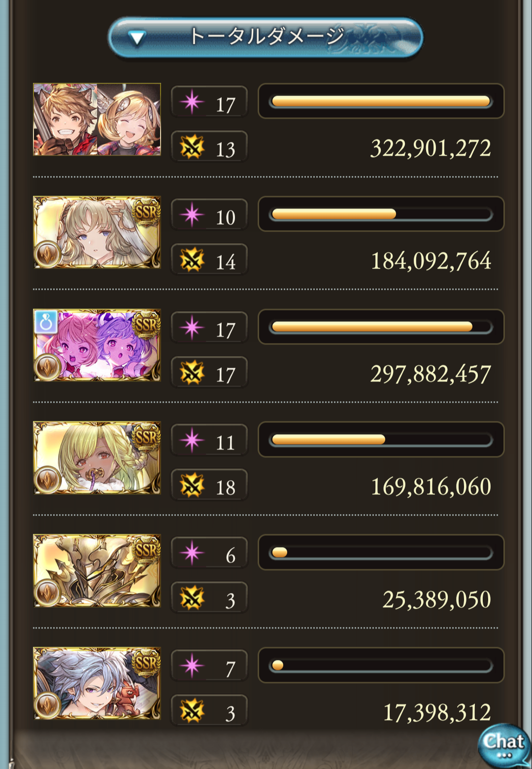Open the トータルダメージ dropdown arrow
532x769 pixels.
tap(136, 38)
